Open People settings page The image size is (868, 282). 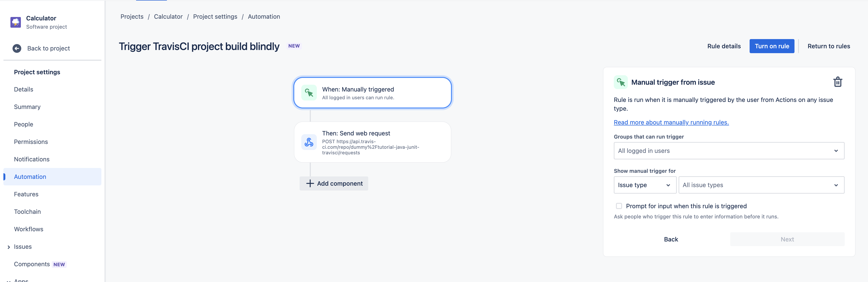click(x=24, y=124)
